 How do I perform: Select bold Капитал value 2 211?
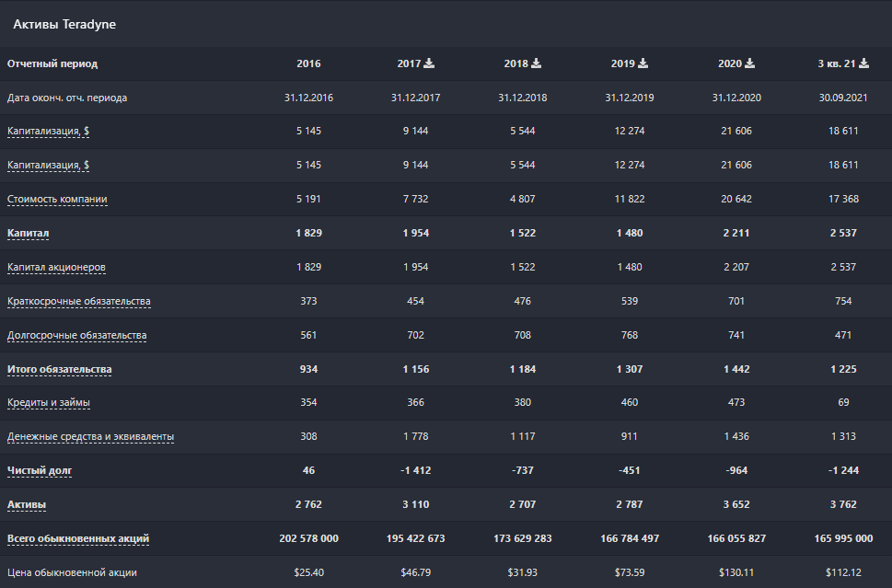click(736, 233)
